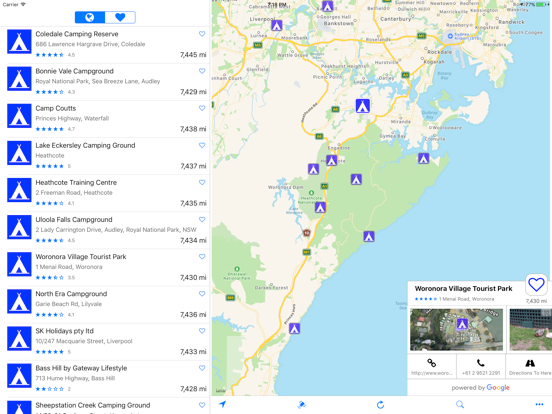
Task: Open Bonnie Vale Campground list entry
Action: tap(105, 82)
